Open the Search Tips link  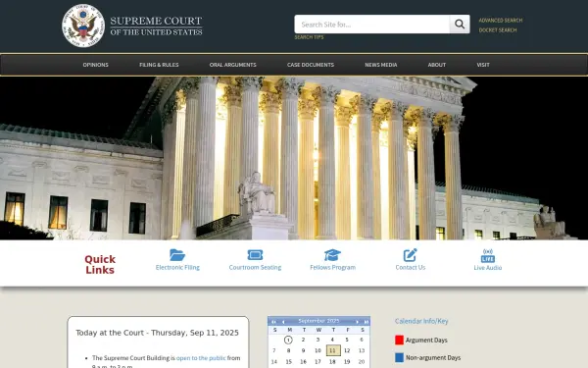coord(309,37)
